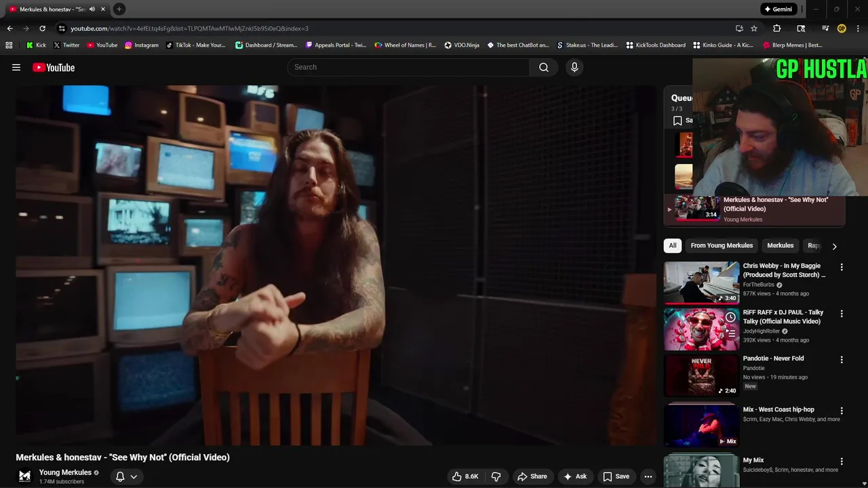The height and width of the screenshot is (488, 868).
Task: Expand the notification options chevron
Action: pyautogui.click(x=134, y=476)
